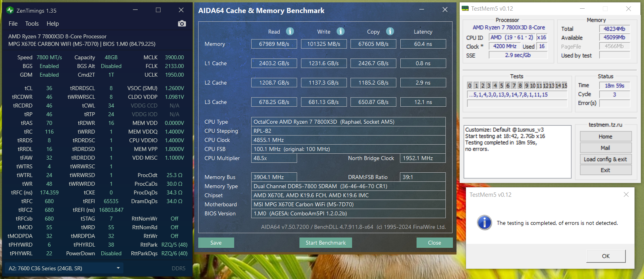Click the TestMem5 Clock value 4200 MHz

tap(505, 46)
